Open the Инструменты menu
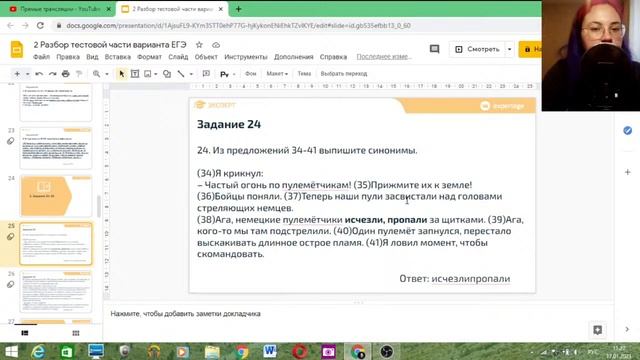 point(246,57)
